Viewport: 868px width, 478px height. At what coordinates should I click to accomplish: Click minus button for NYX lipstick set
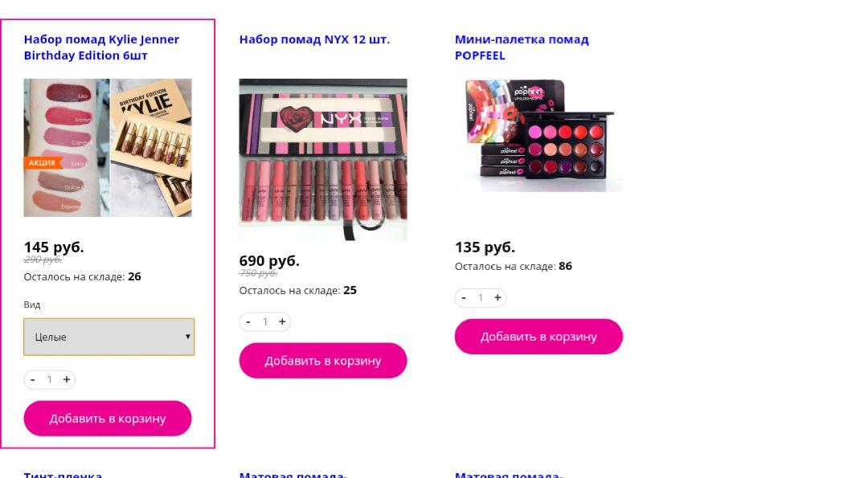click(248, 321)
